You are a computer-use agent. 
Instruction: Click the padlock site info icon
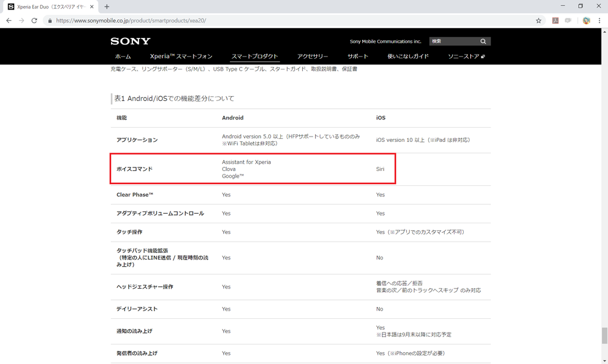pos(50,21)
